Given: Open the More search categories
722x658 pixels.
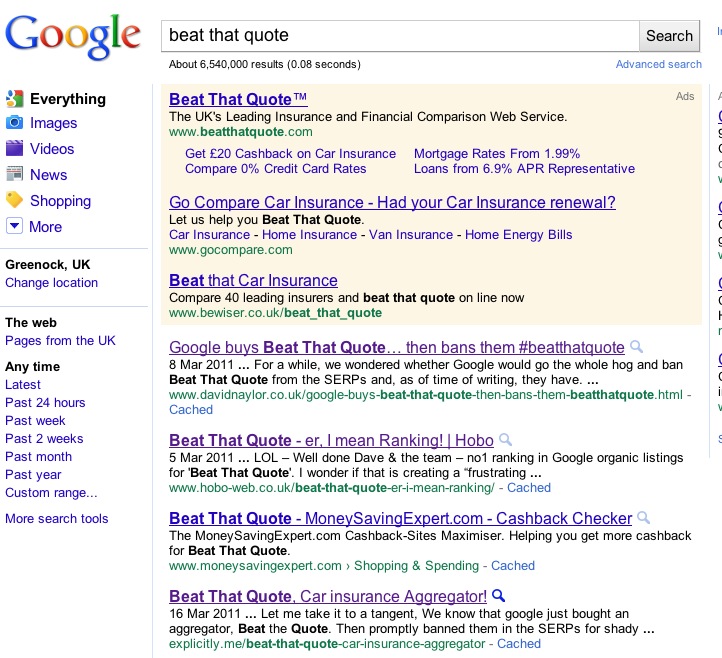Looking at the screenshot, I should pyautogui.click(x=45, y=227).
